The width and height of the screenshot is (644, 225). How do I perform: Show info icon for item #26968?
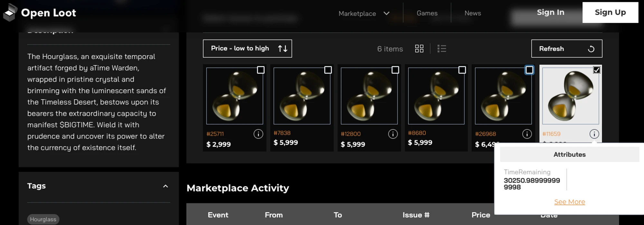coord(527,134)
